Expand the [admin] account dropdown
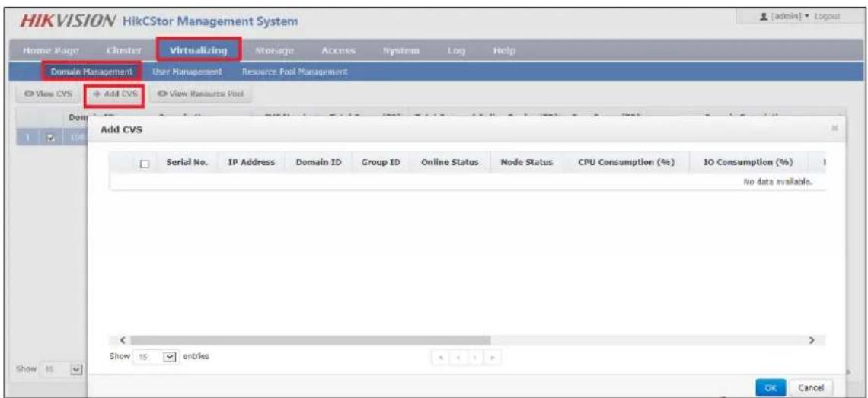Image resolution: width=868 pixels, height=398 pixels. point(789,15)
